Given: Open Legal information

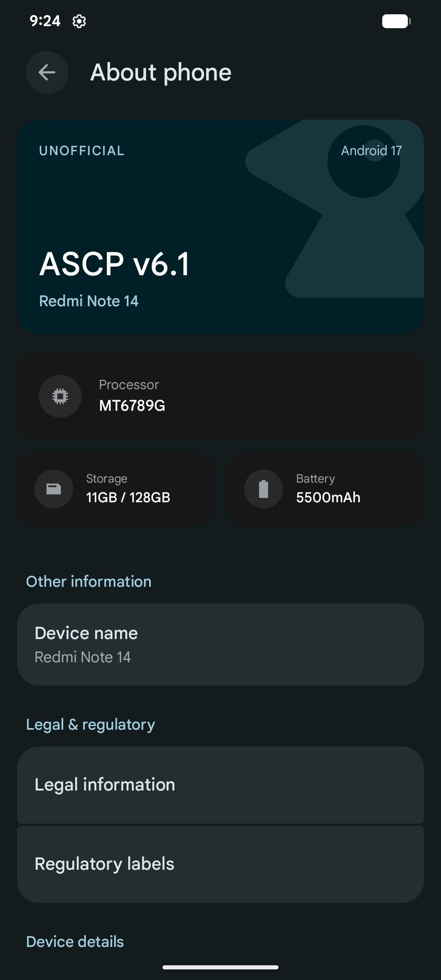Looking at the screenshot, I should (x=220, y=785).
